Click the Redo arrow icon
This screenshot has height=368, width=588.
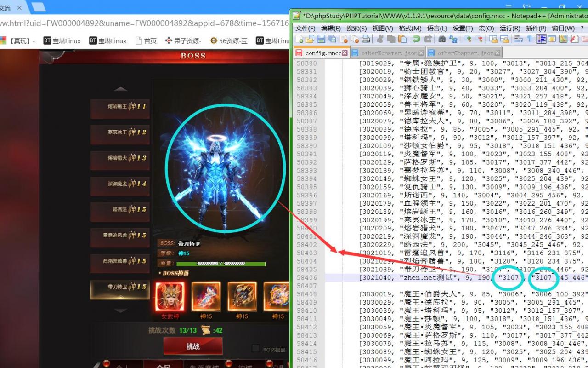click(x=428, y=39)
